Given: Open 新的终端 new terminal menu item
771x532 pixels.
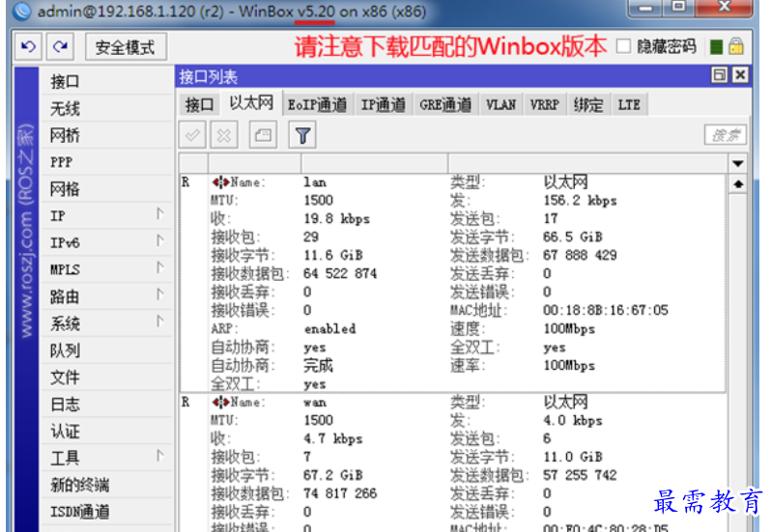Looking at the screenshot, I should click(80, 485).
